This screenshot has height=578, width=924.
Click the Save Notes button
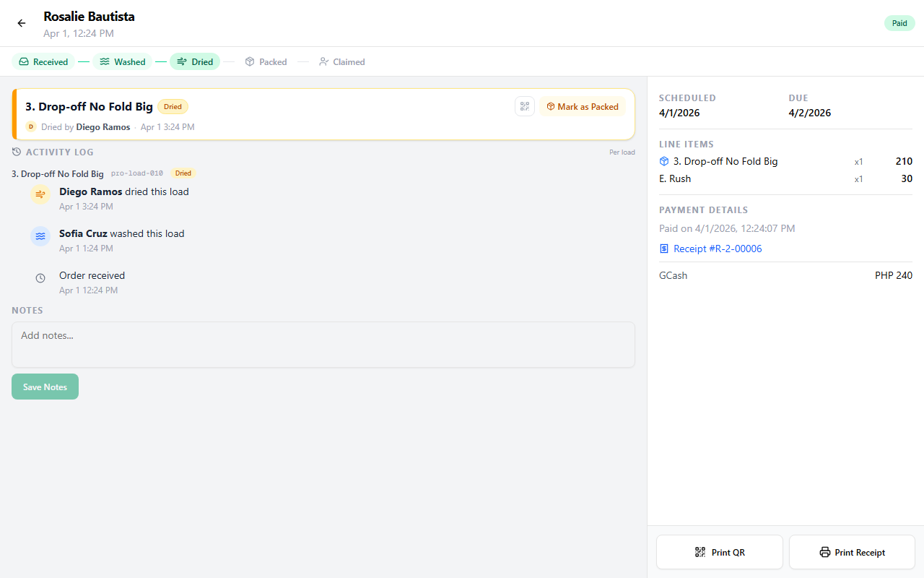(x=45, y=387)
